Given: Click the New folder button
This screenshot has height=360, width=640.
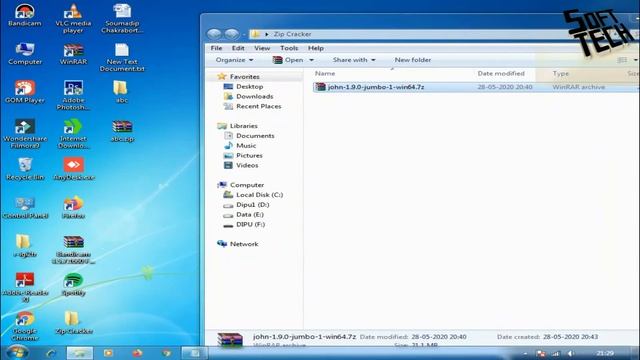Looking at the screenshot, I should click(x=413, y=60).
